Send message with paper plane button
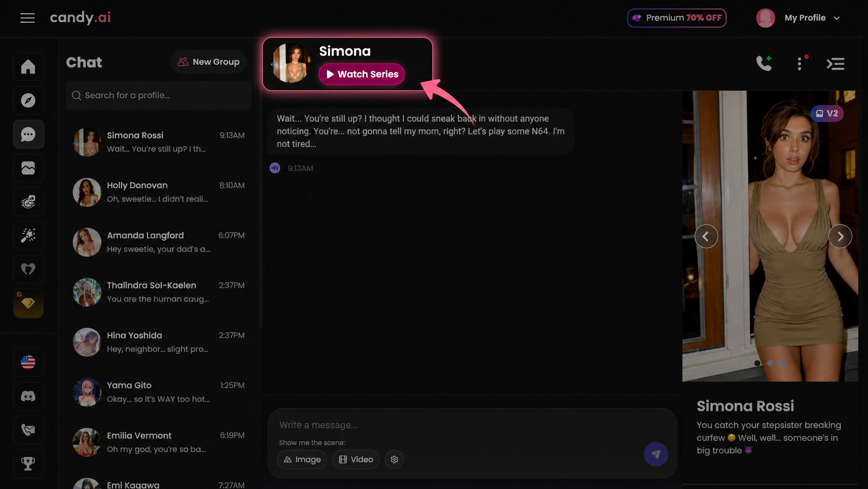This screenshot has height=489, width=868. (656, 454)
